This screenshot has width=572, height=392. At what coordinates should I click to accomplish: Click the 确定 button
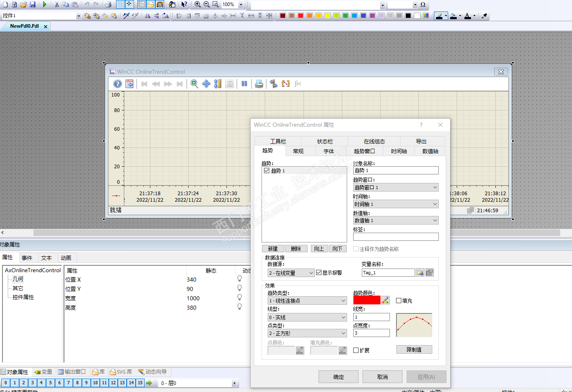coord(338,377)
